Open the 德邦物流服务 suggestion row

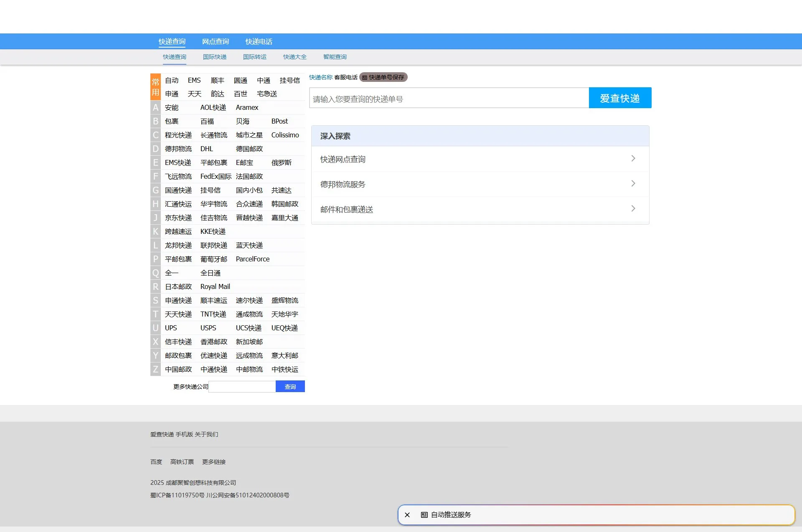tap(480, 184)
